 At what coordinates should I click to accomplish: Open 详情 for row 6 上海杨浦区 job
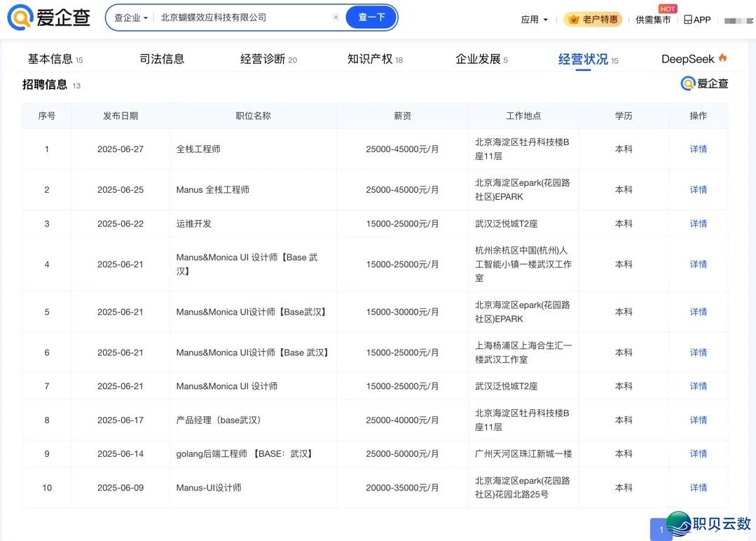point(698,352)
